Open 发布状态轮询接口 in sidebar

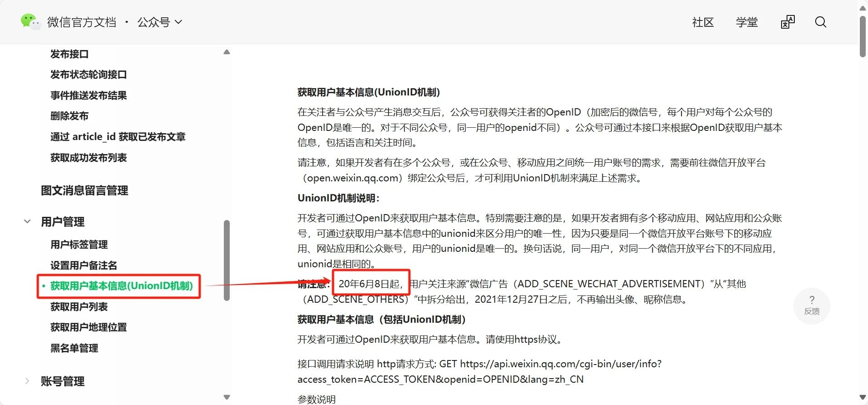click(88, 74)
